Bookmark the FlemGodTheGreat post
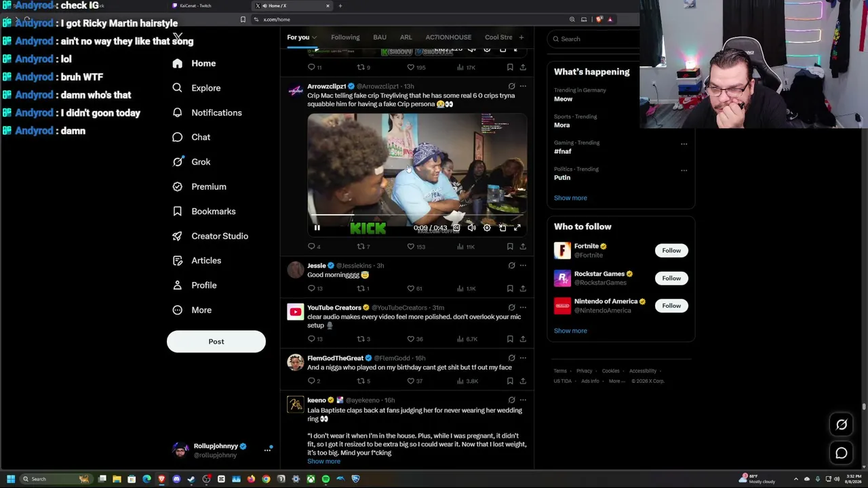 click(510, 381)
